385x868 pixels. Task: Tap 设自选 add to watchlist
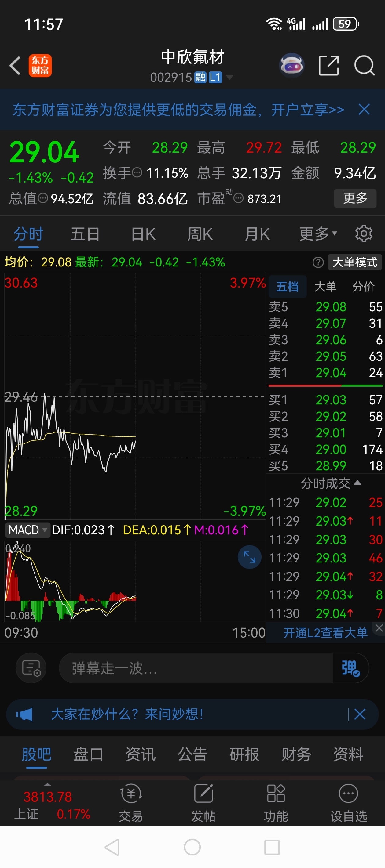point(349,803)
